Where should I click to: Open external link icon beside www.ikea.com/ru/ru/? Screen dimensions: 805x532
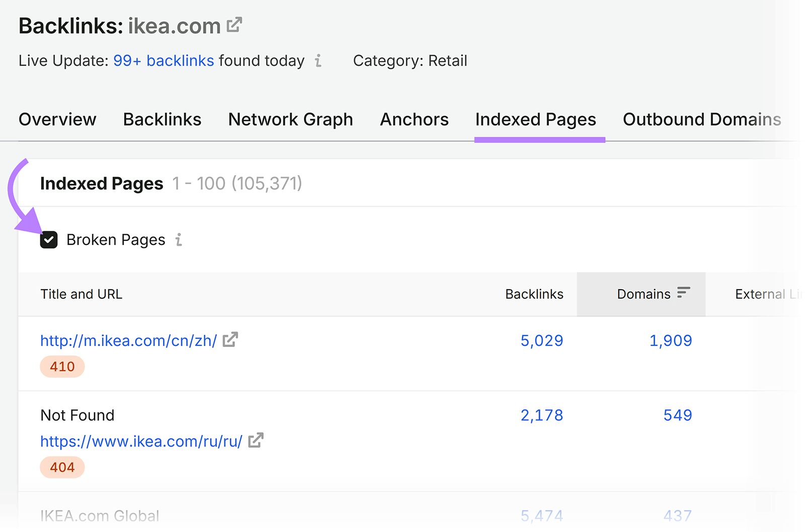pos(256,440)
